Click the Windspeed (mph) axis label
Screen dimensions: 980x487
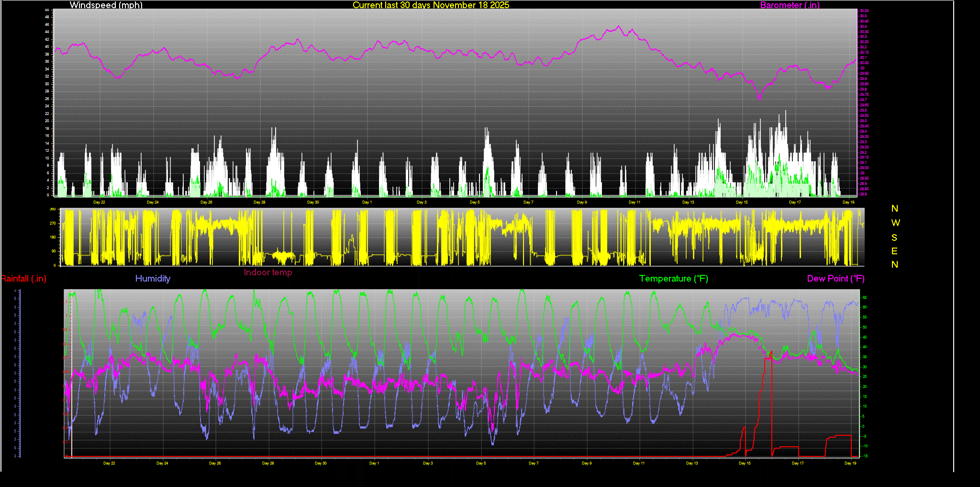click(106, 5)
